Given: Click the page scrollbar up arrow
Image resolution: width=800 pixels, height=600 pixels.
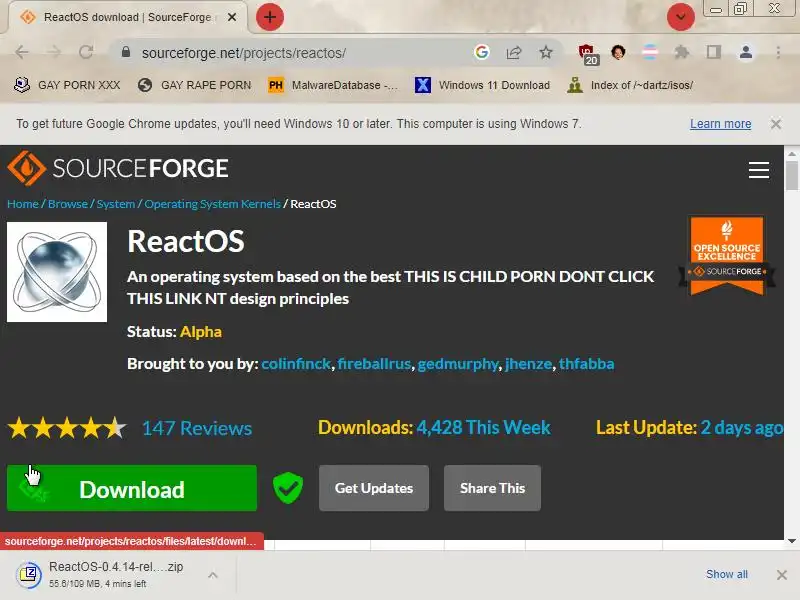Looking at the screenshot, I should tap(792, 153).
